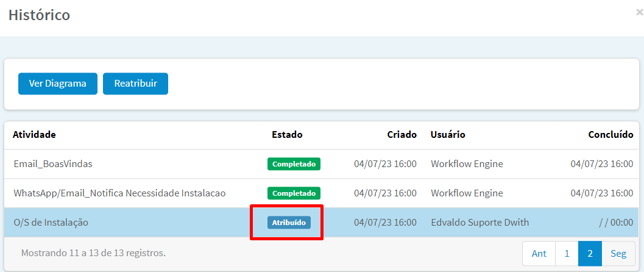Click the Histórico dialog title
This screenshot has width=644, height=272.
pos(40,15)
